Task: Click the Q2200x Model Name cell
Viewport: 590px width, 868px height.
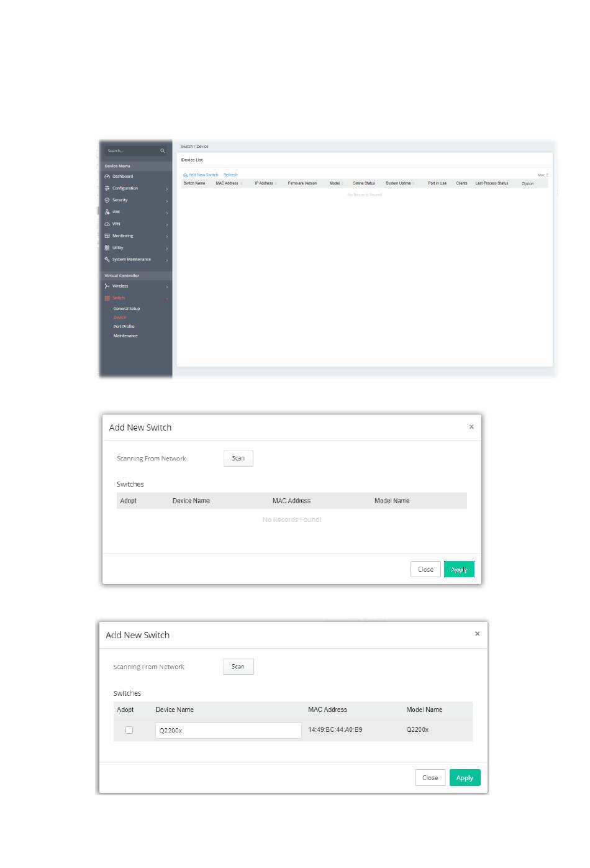Action: tap(418, 729)
